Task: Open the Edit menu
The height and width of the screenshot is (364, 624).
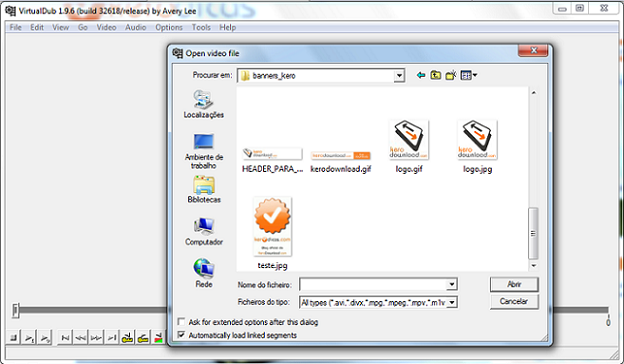Action: click(x=37, y=27)
